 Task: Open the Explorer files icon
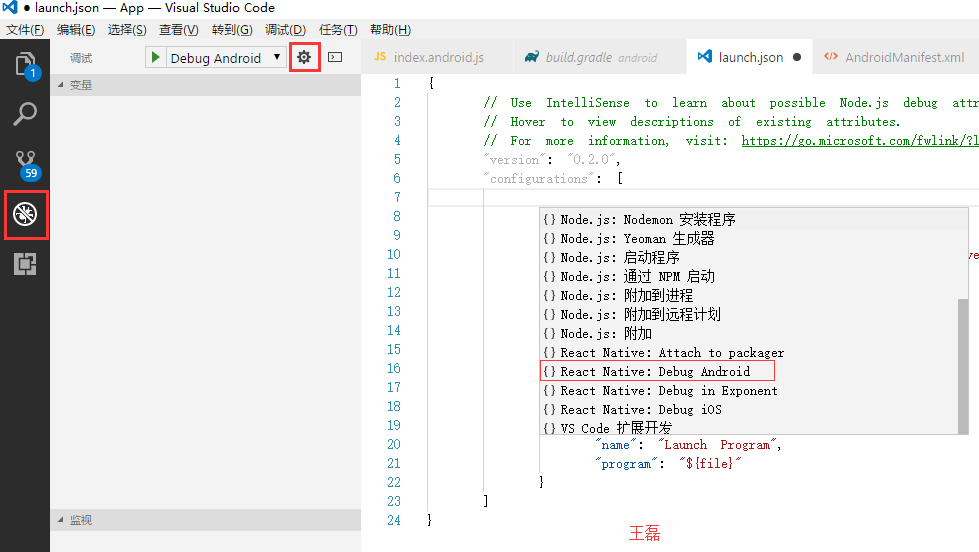(25, 66)
